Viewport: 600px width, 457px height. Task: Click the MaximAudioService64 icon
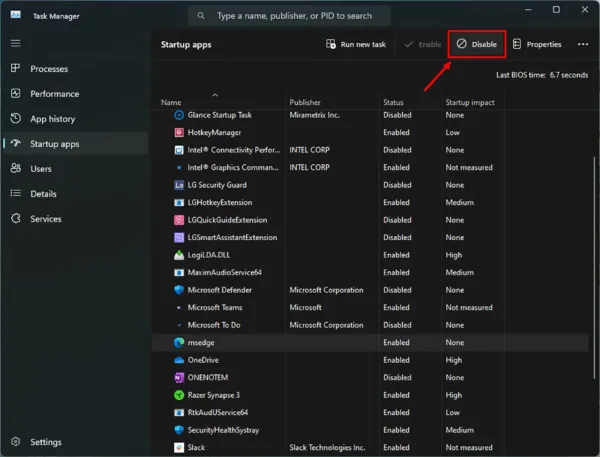pyautogui.click(x=179, y=273)
